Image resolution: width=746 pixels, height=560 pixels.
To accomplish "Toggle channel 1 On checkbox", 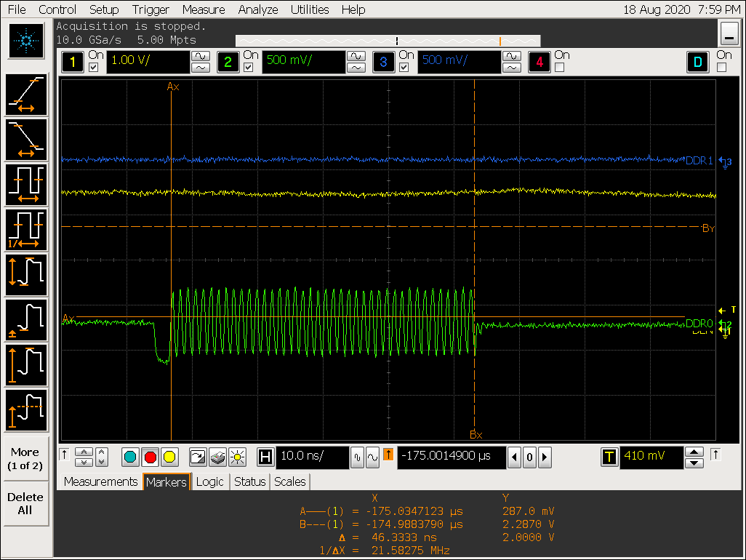I will point(93,68).
